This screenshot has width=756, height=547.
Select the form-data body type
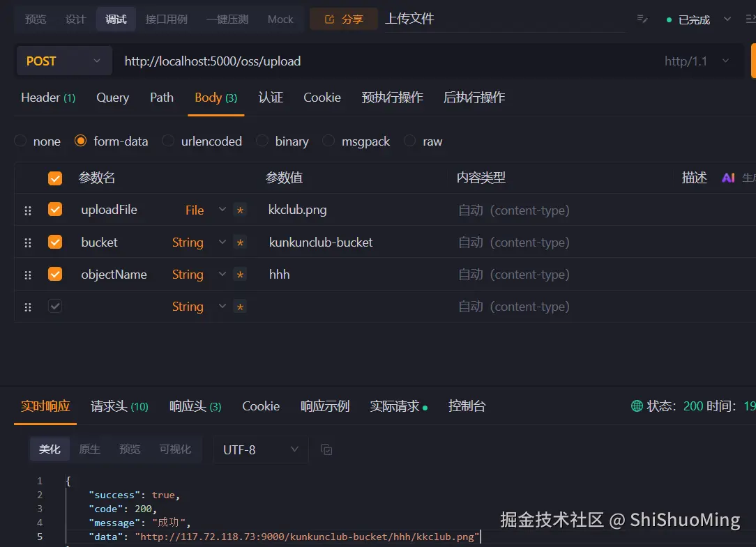click(80, 141)
